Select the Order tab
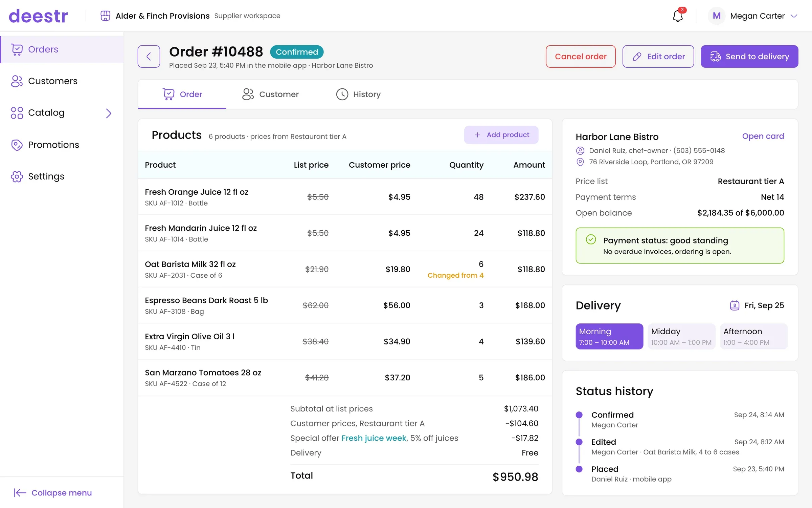This screenshot has height=508, width=812. pyautogui.click(x=182, y=94)
